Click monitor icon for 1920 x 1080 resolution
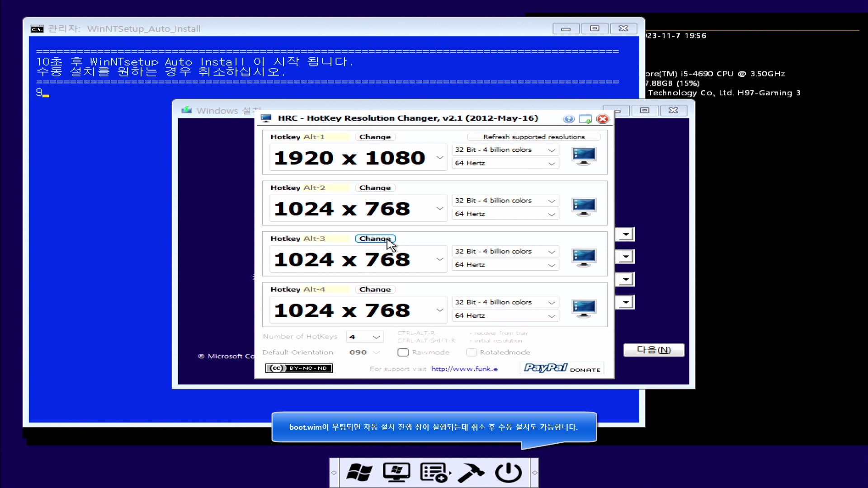The image size is (868, 488). tap(584, 156)
